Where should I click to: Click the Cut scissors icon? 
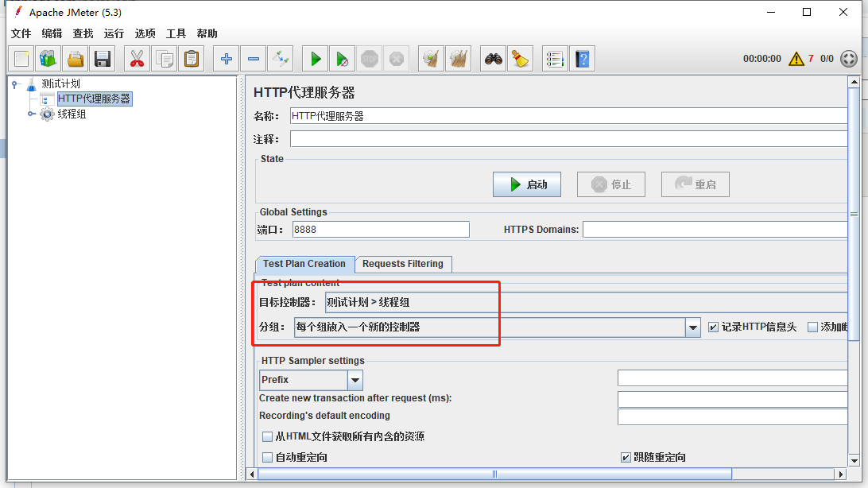point(137,59)
